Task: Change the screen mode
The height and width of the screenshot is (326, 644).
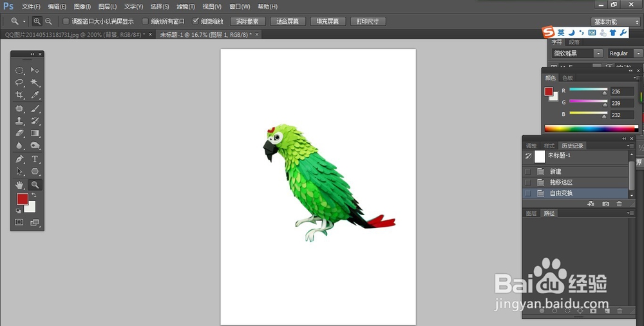Action: click(35, 222)
